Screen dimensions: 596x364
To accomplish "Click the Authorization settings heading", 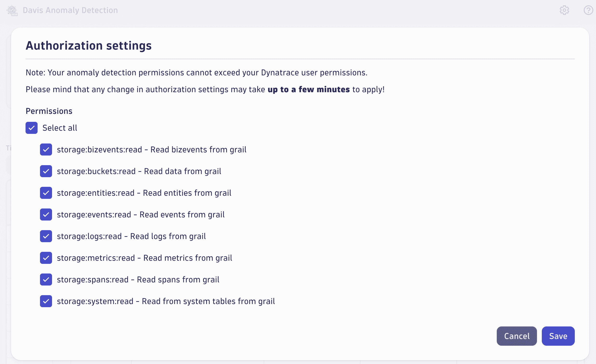I will pyautogui.click(x=88, y=45).
